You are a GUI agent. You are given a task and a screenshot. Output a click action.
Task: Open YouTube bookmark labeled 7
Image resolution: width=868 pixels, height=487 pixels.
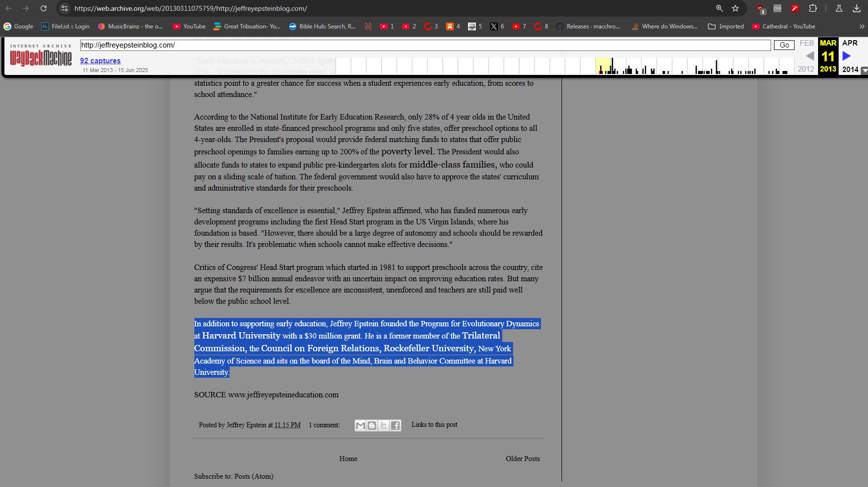point(519,26)
